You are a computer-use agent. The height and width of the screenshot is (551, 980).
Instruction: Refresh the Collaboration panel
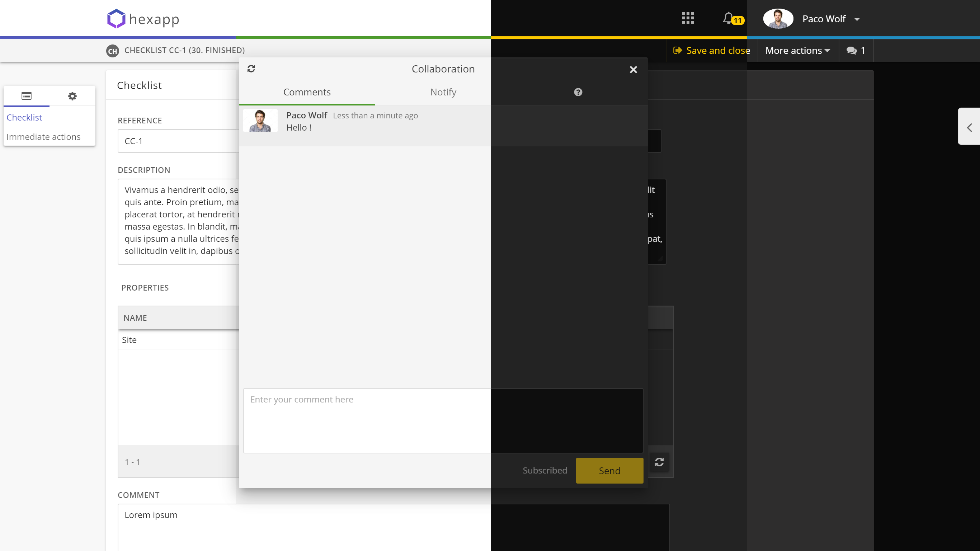pyautogui.click(x=251, y=69)
